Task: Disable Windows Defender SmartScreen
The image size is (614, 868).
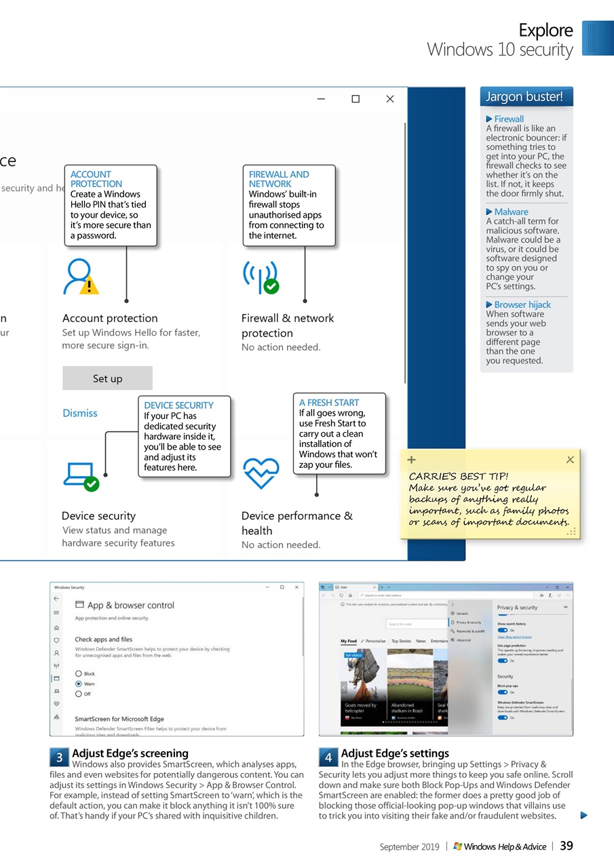Action: pos(503,717)
